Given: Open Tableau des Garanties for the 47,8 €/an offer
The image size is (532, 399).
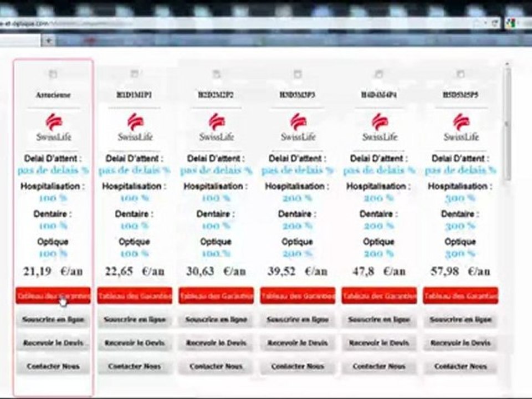Looking at the screenshot, I should click(379, 295).
